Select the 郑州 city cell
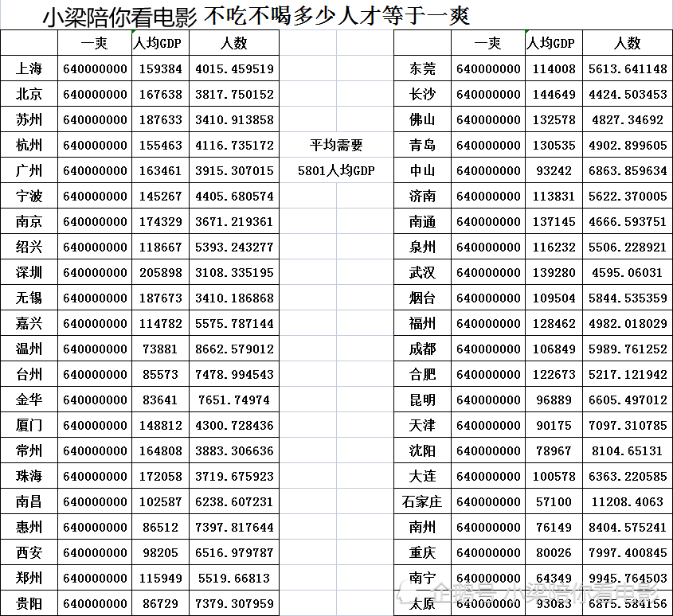This screenshot has width=673, height=616. click(x=29, y=577)
